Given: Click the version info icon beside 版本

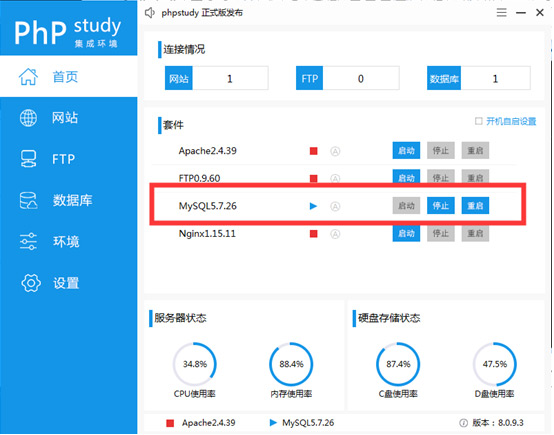Looking at the screenshot, I should coord(463,423).
